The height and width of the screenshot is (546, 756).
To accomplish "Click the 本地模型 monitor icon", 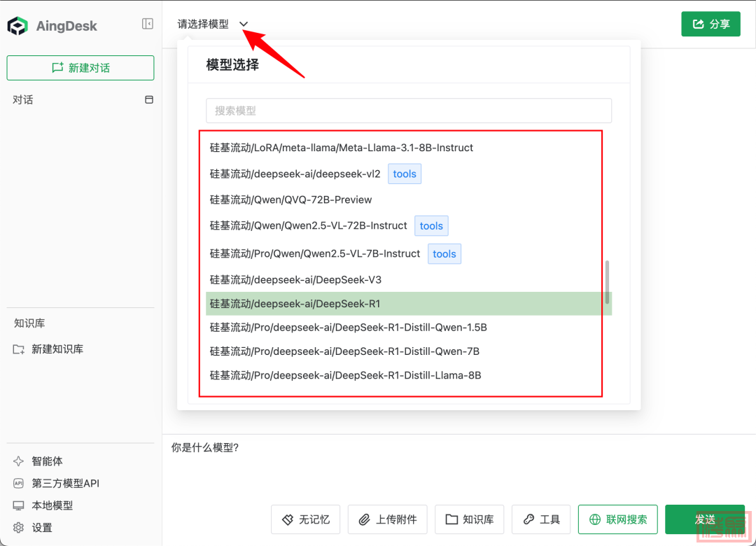I will click(18, 505).
